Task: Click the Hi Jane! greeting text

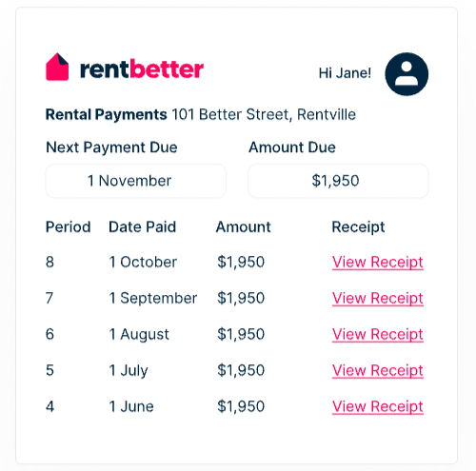Action: click(x=345, y=73)
